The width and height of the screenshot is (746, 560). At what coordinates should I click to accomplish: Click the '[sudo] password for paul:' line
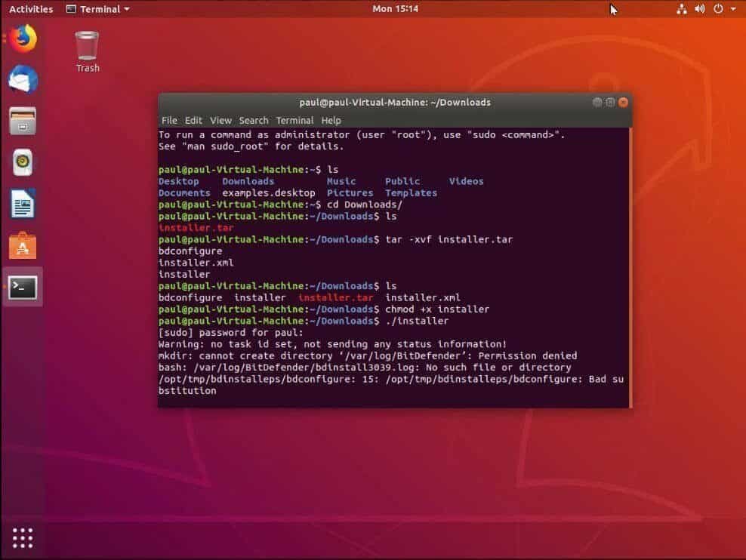231,333
